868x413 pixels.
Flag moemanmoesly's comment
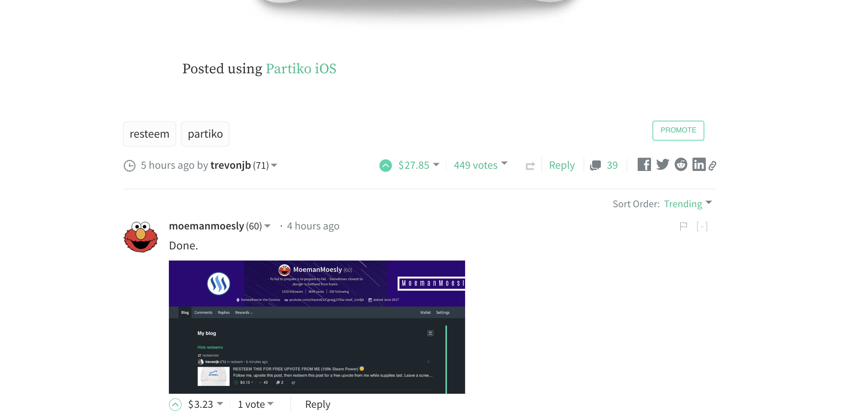683,226
